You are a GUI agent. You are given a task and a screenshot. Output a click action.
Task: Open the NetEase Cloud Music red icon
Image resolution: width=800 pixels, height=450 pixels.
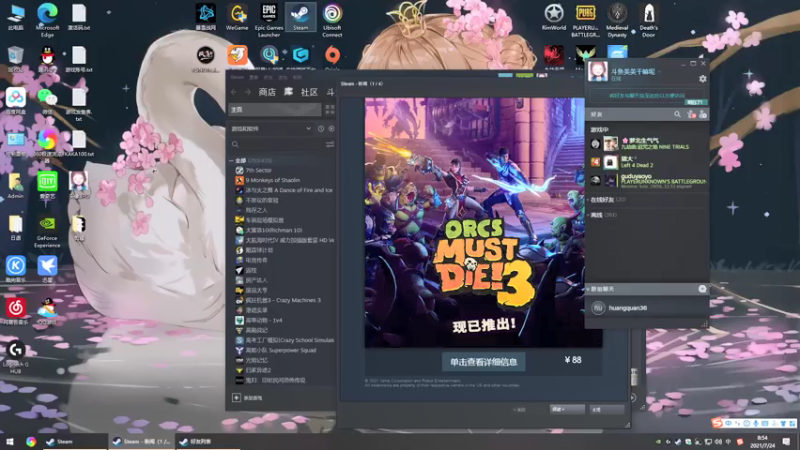16,311
